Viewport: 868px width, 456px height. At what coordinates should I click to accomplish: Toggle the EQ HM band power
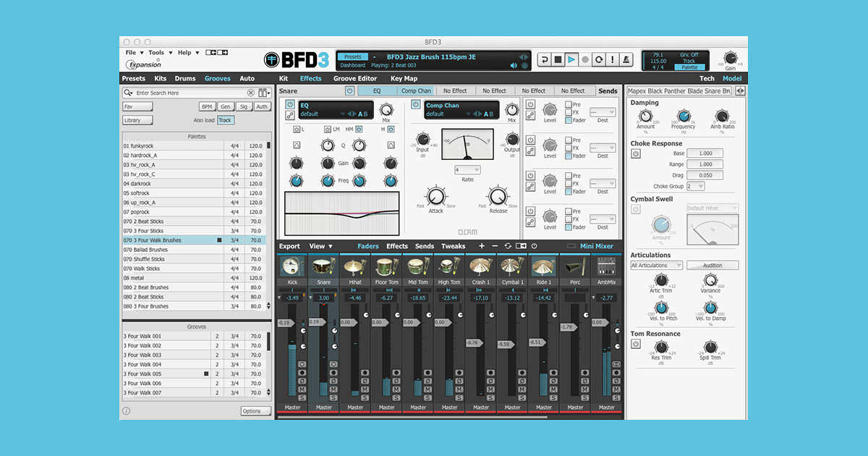(359, 129)
